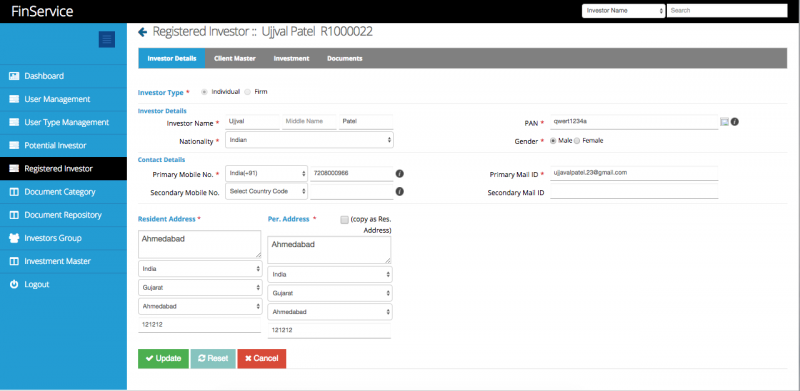Open Resident Address Gujarat state dropdown

click(x=200, y=287)
